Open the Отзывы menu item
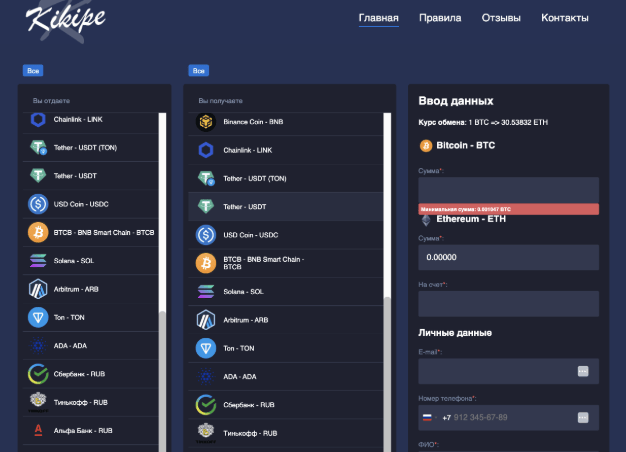The height and width of the screenshot is (452, 626). point(501,18)
